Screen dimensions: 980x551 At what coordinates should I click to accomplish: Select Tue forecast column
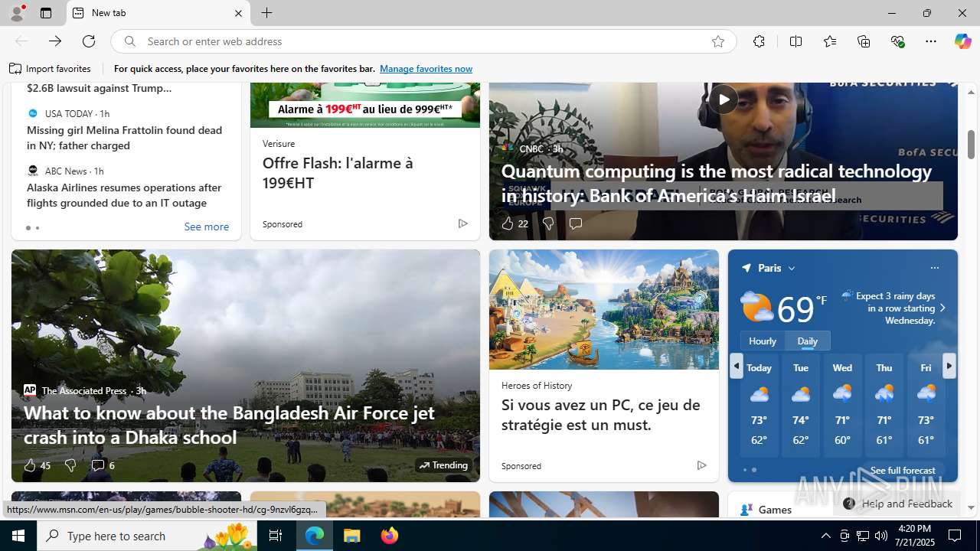[x=801, y=405]
